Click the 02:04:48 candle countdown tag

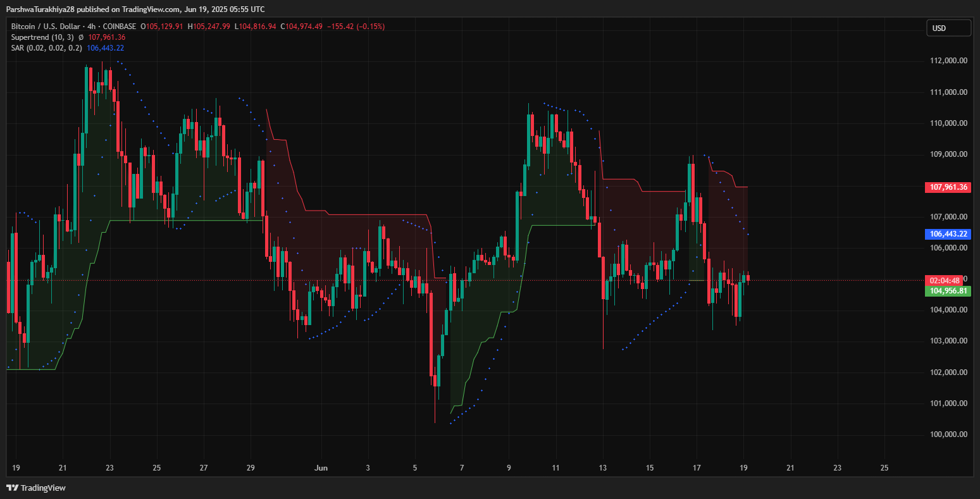coord(945,281)
